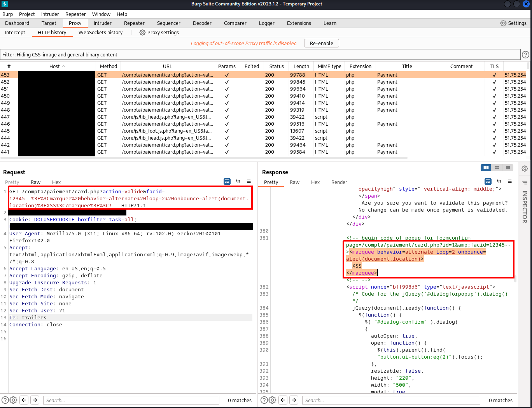Click the Response search input field

(391, 400)
